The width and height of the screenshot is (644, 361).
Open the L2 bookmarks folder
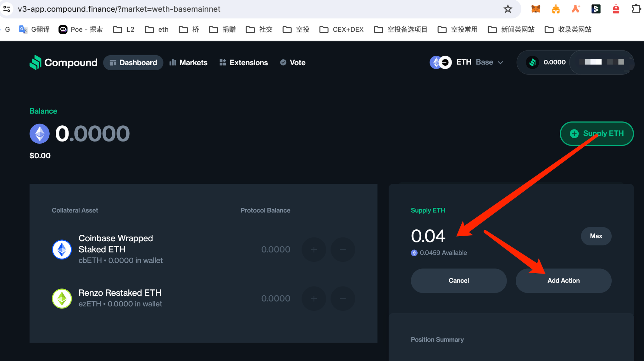124,30
